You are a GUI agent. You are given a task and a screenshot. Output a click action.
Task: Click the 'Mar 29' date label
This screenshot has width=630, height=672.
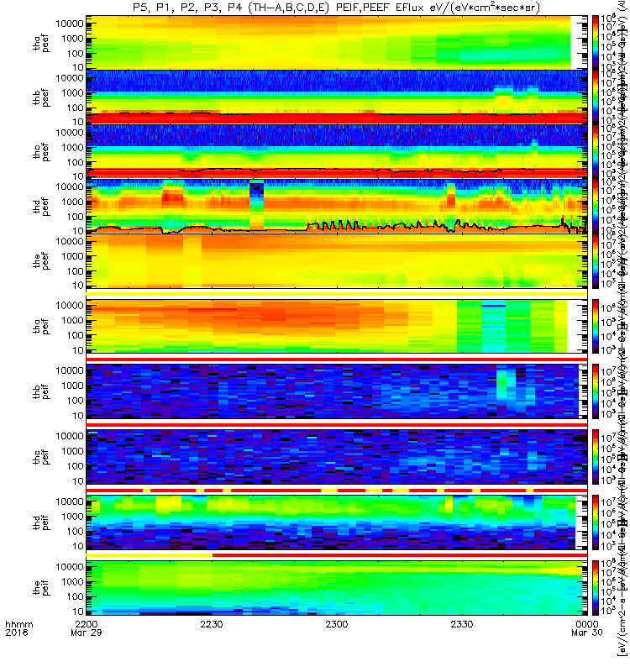click(x=87, y=633)
